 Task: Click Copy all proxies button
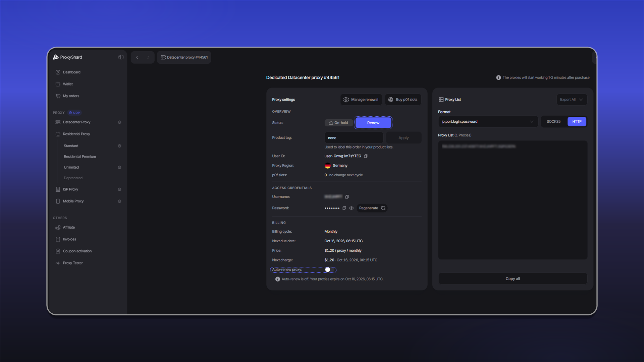(x=513, y=279)
